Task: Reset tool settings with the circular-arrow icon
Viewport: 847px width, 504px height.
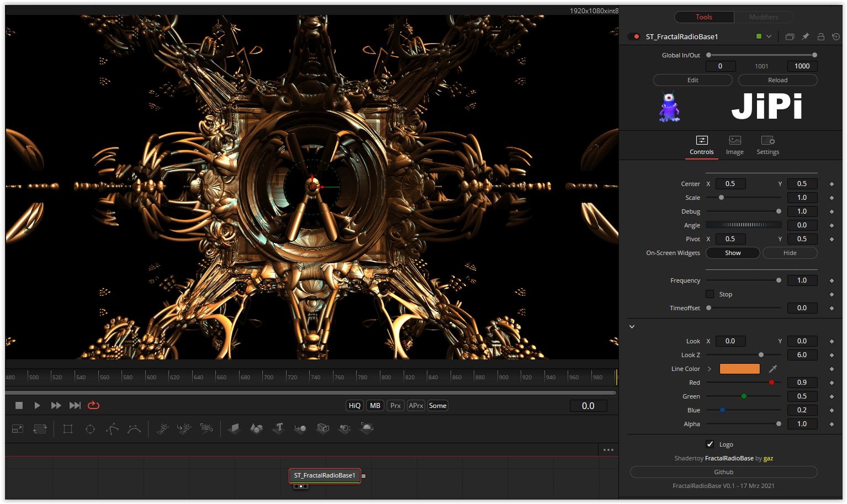Action: click(x=836, y=36)
